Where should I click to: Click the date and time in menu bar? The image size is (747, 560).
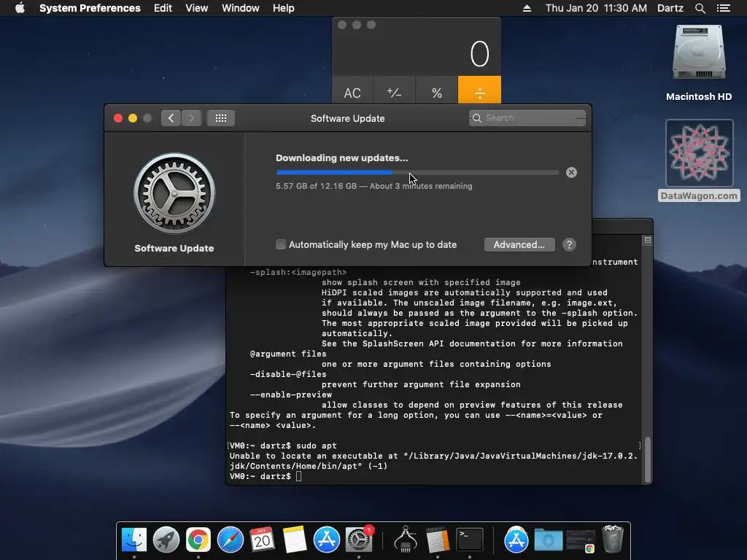coord(596,8)
